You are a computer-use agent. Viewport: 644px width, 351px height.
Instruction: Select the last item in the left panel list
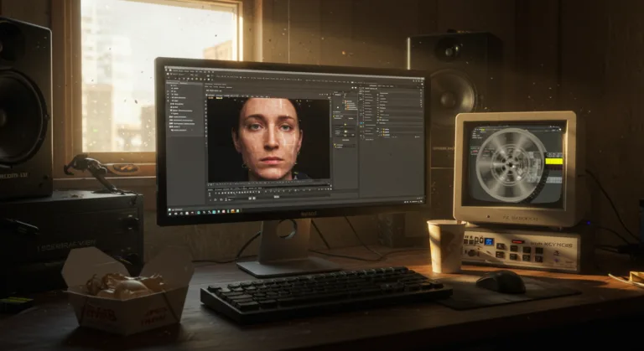(180, 130)
